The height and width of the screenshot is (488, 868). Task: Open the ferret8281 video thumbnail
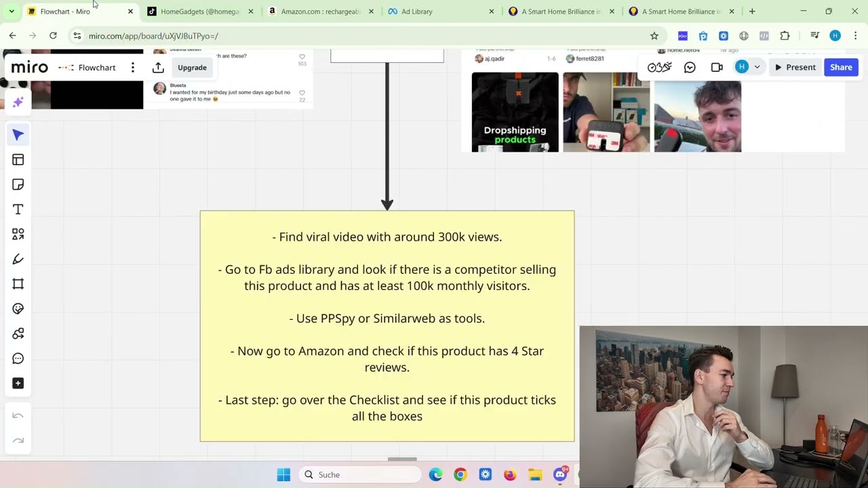tap(606, 112)
